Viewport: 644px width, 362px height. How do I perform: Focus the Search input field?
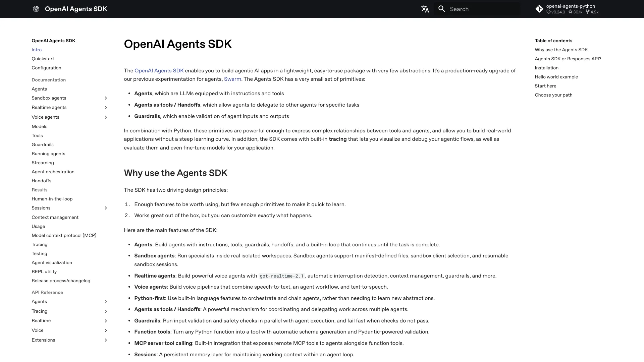coord(477,9)
